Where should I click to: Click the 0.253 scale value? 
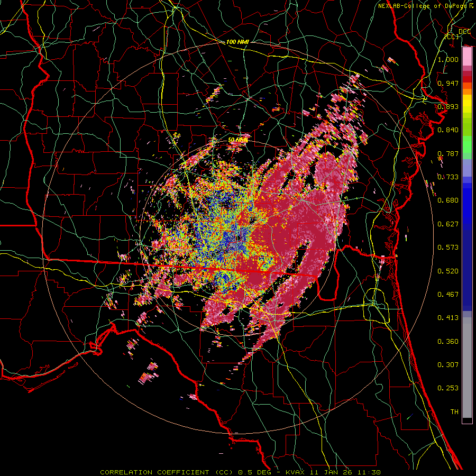coord(448,388)
